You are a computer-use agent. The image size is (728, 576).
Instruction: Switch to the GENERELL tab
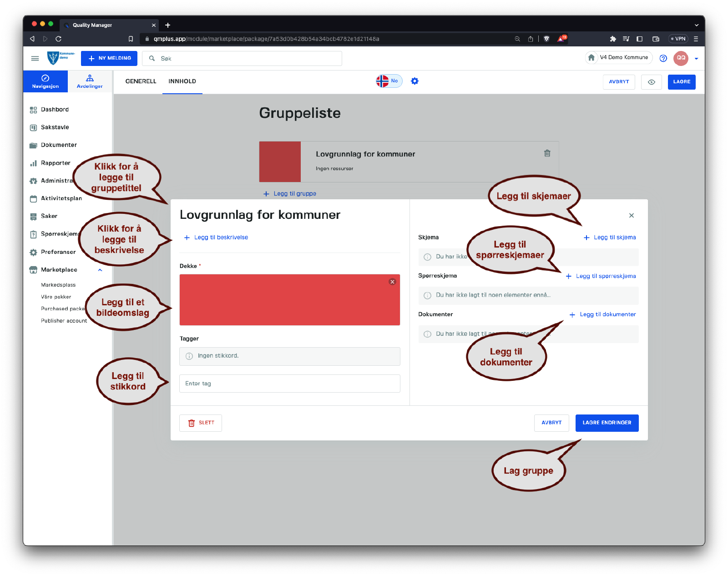point(141,81)
